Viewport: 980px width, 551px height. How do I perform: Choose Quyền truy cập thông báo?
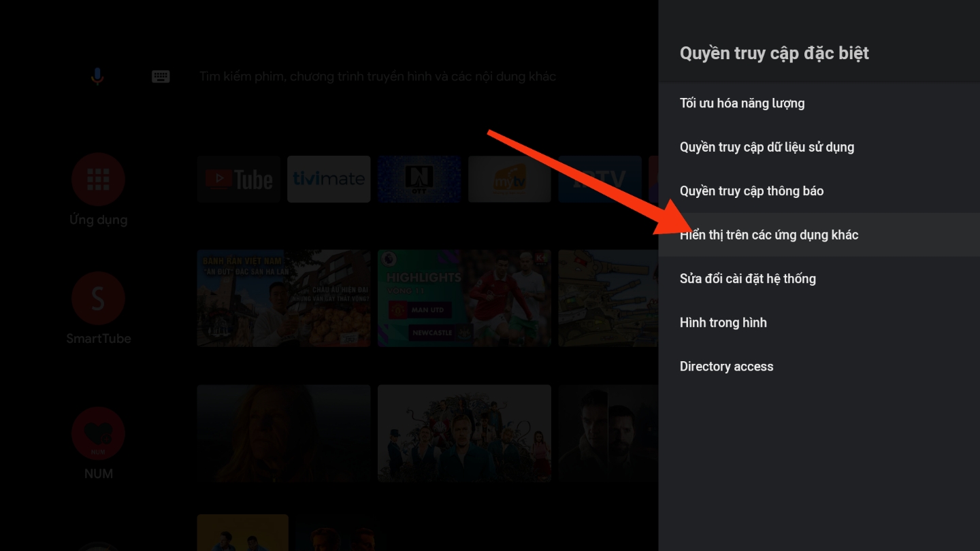[819, 191]
